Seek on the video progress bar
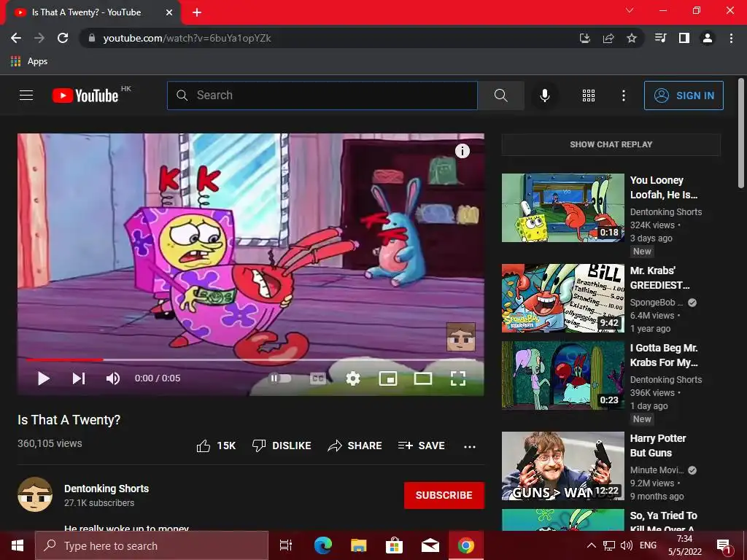The height and width of the screenshot is (560, 747). pos(251,359)
